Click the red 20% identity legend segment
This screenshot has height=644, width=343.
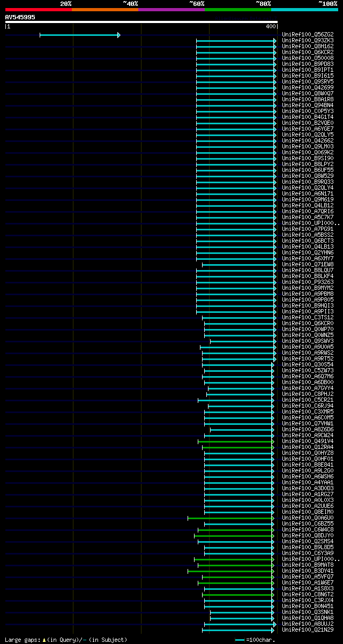pos(39,10)
